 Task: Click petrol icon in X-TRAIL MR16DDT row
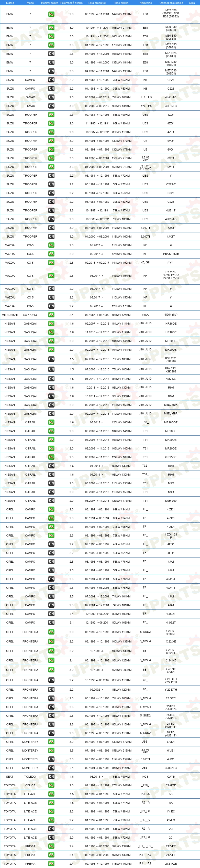pyautogui.click(x=51, y=423)
